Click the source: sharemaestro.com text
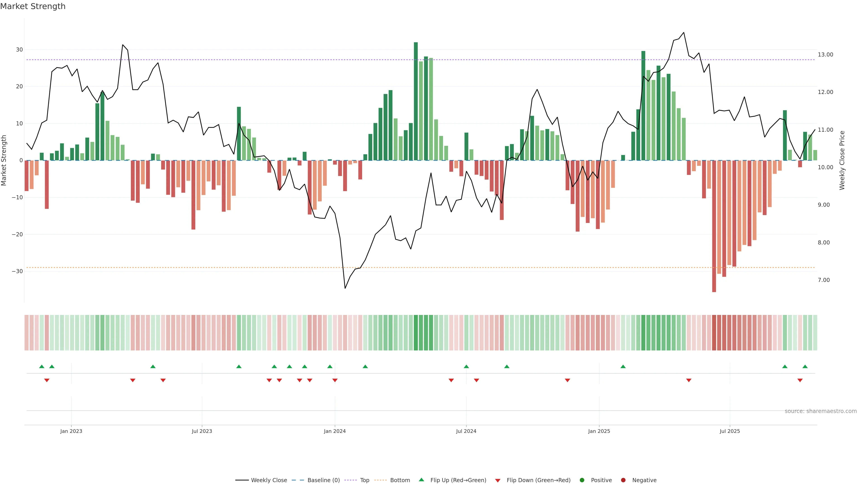Image resolution: width=868 pixels, height=488 pixels. point(821,411)
